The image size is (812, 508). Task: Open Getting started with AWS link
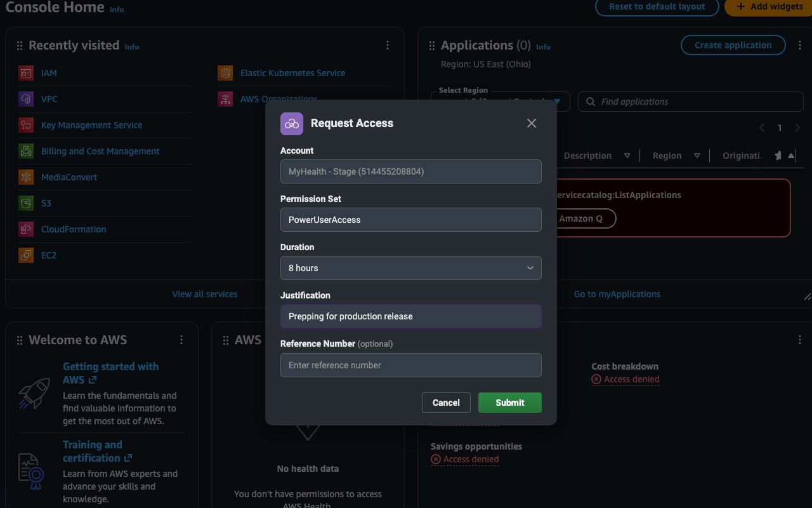[110, 373]
